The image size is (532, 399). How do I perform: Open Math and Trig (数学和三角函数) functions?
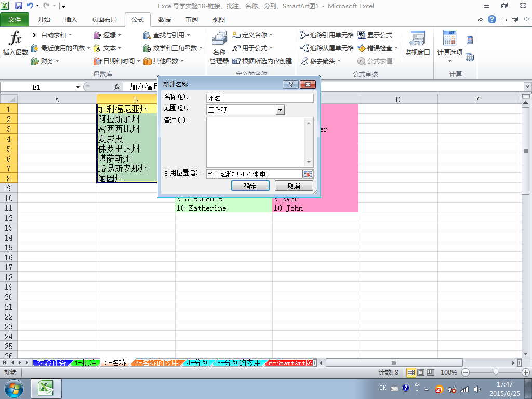tap(172, 48)
